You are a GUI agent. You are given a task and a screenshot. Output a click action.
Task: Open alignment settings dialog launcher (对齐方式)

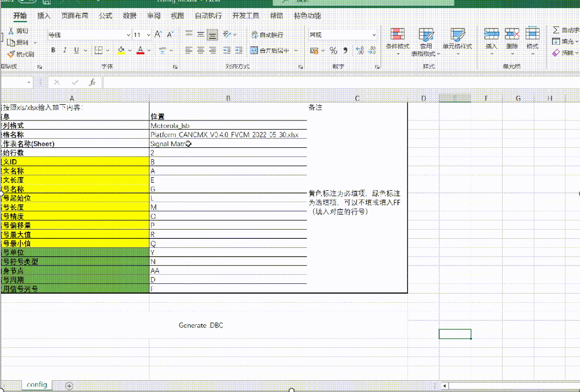300,67
